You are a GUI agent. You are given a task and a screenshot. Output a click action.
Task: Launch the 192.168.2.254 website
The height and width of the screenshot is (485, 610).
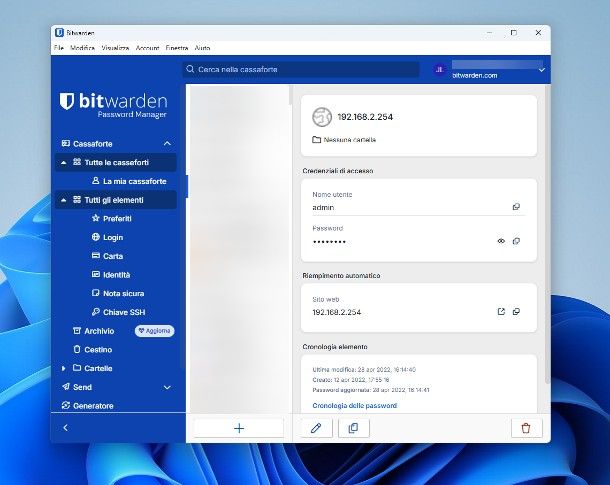pos(501,312)
